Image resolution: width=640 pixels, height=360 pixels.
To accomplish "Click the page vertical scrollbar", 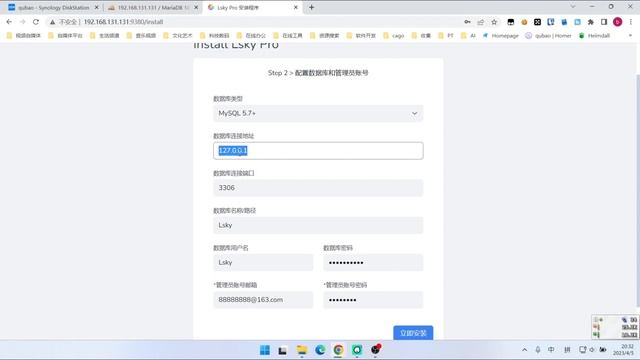I will point(638,191).
